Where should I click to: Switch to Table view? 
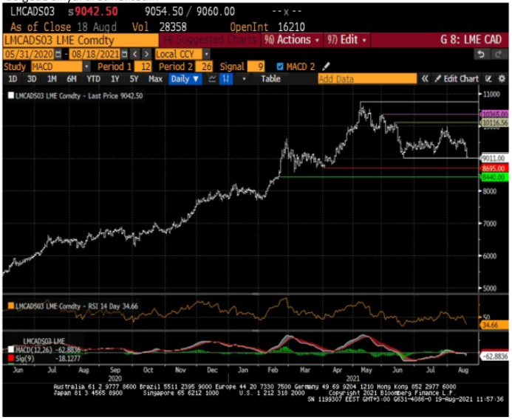click(x=270, y=79)
